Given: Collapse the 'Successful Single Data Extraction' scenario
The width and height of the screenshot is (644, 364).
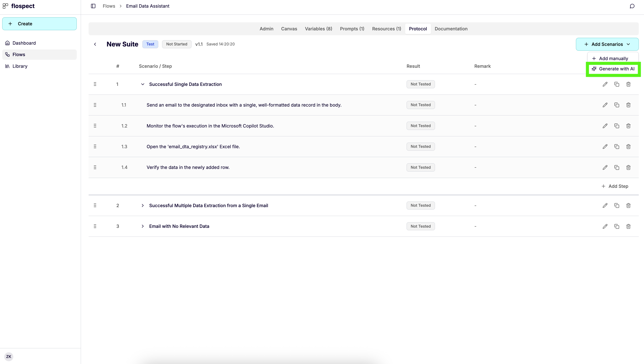Looking at the screenshot, I should 143,84.
